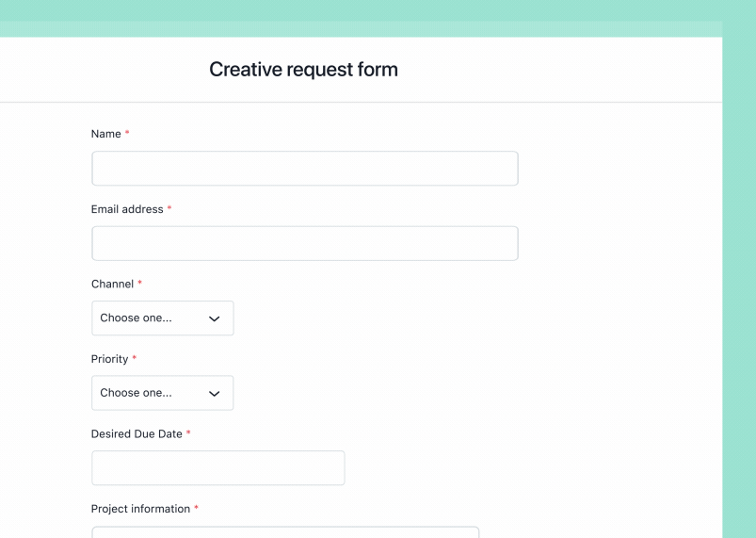Open the Channel "Choose one..." dropdown

click(163, 318)
